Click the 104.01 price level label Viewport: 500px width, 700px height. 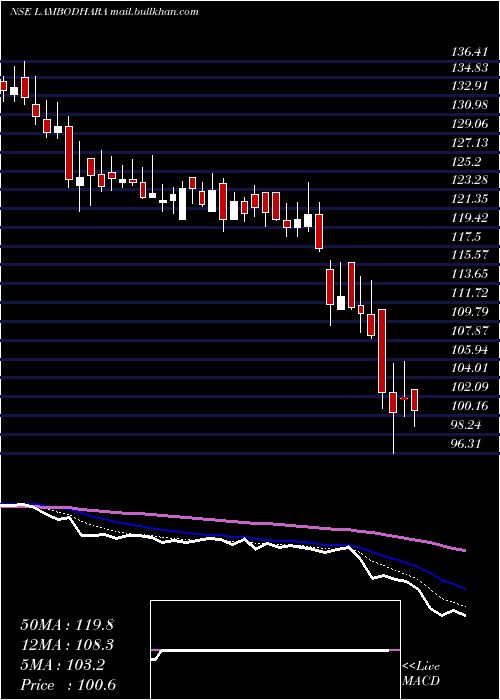point(471,368)
